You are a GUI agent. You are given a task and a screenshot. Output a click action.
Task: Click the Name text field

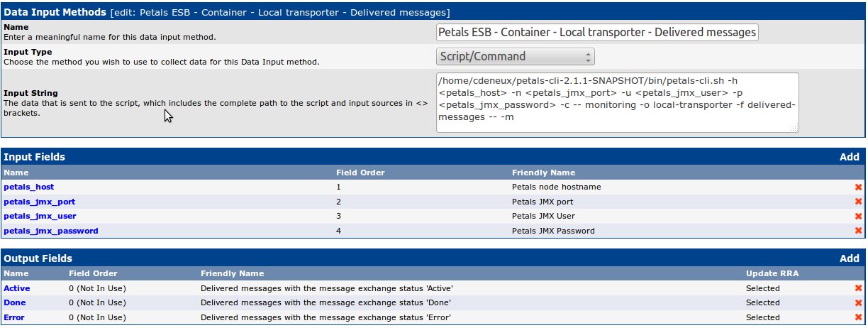[x=597, y=32]
